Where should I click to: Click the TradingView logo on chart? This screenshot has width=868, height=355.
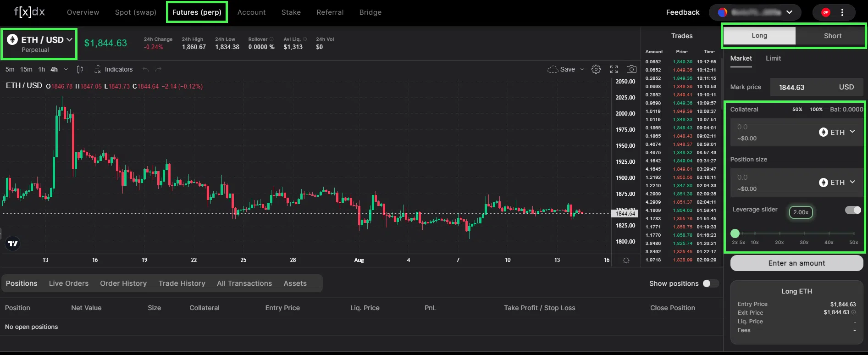click(x=13, y=244)
